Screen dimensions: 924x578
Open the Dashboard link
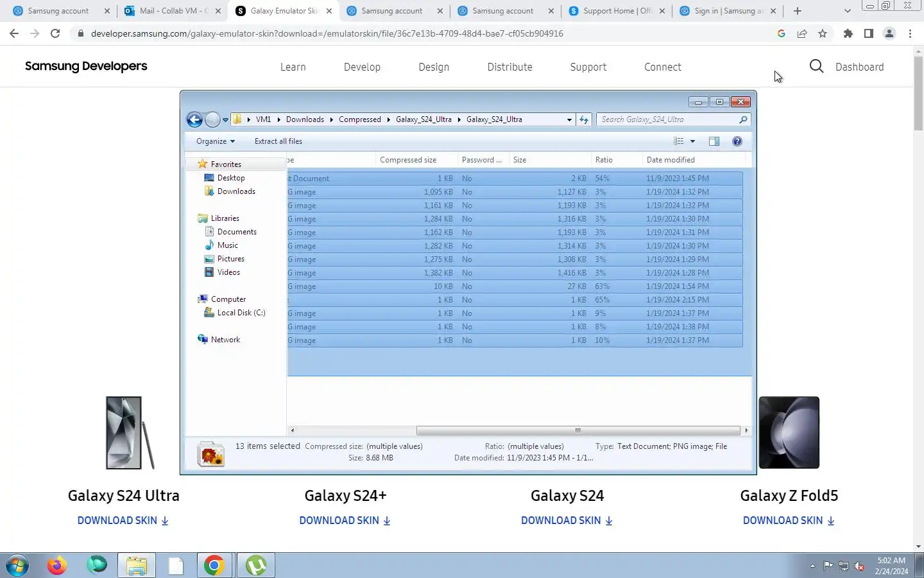coord(859,67)
